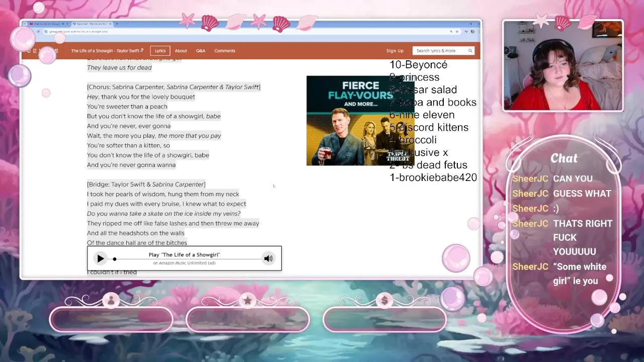Viewport: 644px width, 362px height.
Task: Click lyric 'Hey, thank you for the lovely bouquet'
Action: [141, 97]
